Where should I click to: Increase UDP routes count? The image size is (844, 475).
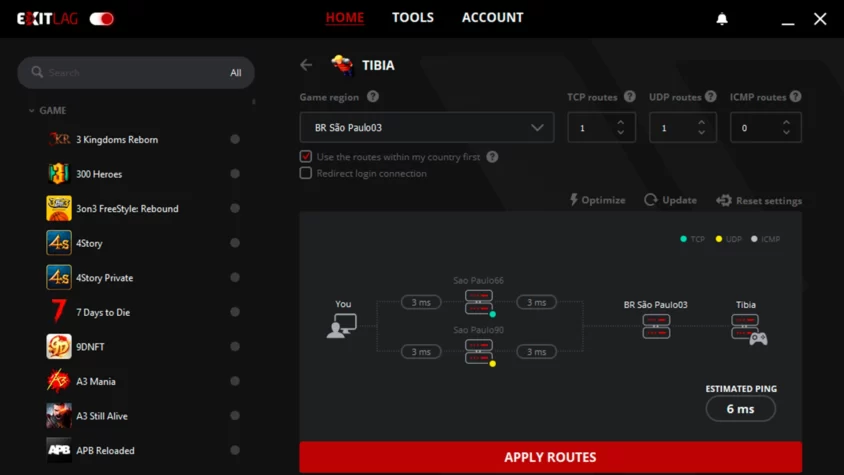pyautogui.click(x=701, y=123)
